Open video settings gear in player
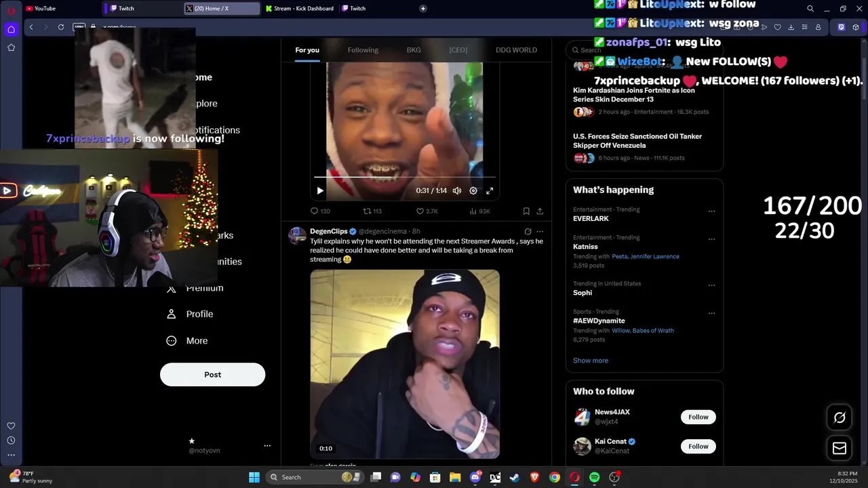This screenshot has height=488, width=868. [x=473, y=190]
